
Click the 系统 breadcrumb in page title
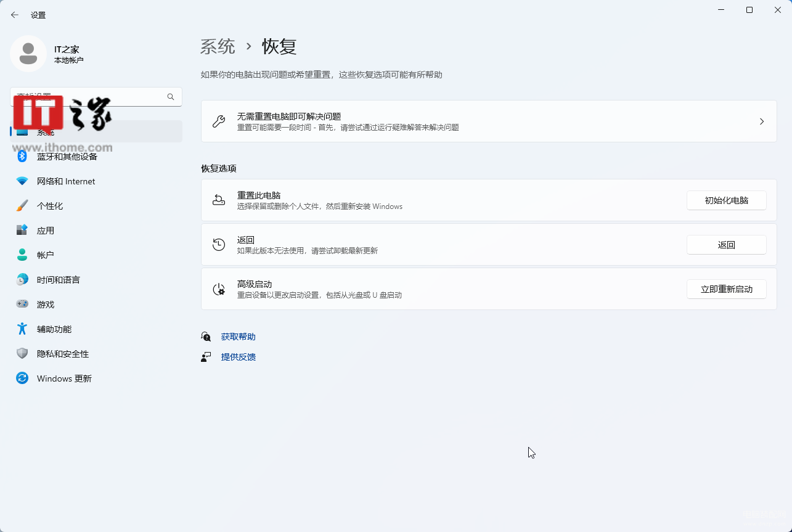tap(218, 46)
